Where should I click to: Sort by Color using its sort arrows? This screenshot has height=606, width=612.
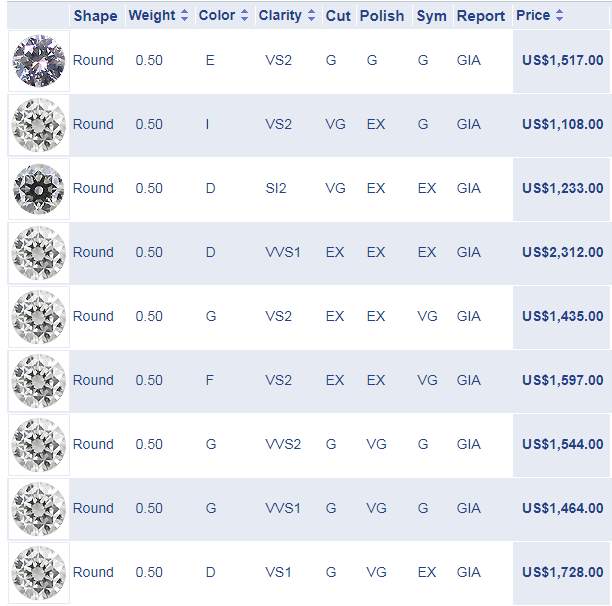click(x=244, y=15)
